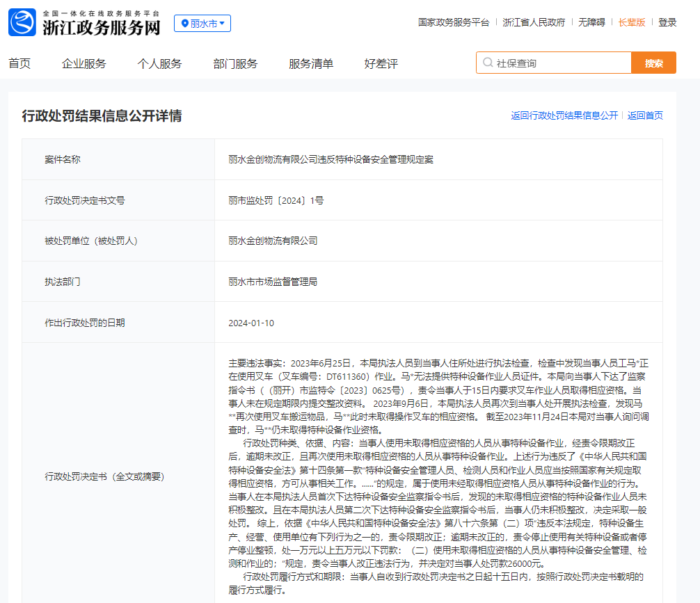
Task: Click the page heading 行政处罚结果信息公开详情
Action: point(102,116)
